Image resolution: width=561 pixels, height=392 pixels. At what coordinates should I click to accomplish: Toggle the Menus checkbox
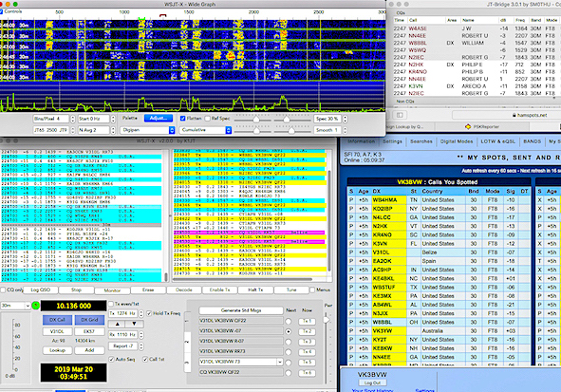312,289
